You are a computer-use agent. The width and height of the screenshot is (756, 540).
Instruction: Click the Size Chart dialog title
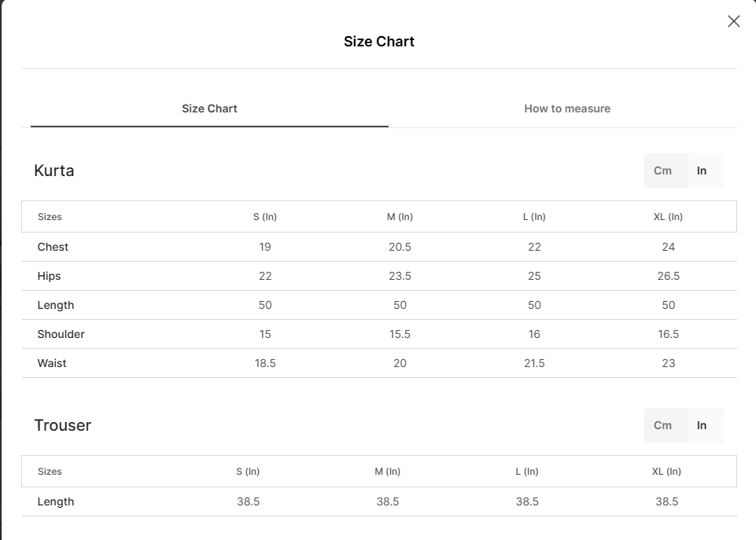point(378,42)
